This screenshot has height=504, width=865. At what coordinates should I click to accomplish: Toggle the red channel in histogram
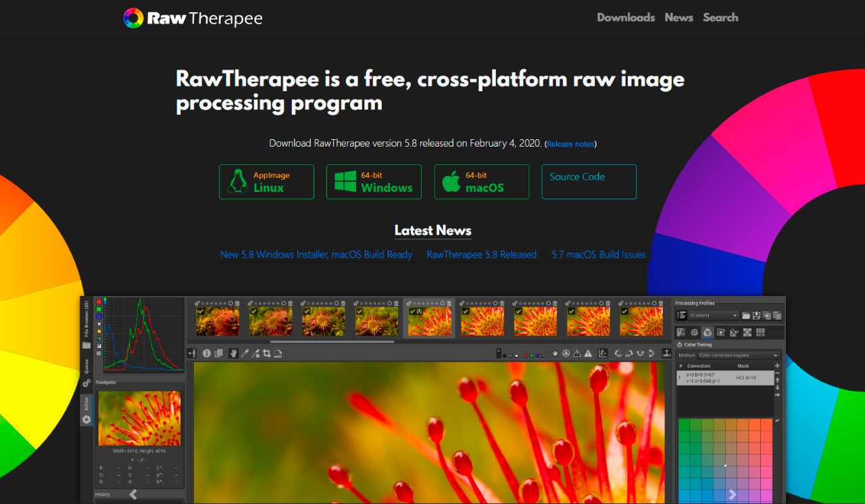99,302
